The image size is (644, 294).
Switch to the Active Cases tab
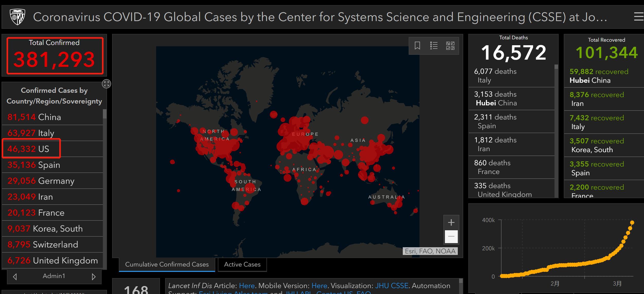click(242, 264)
